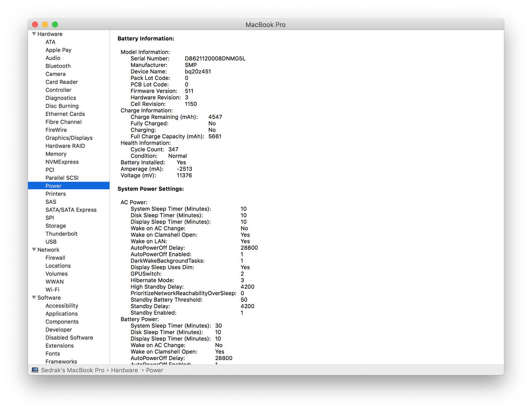Collapse the Hardware section triangle
Viewport: 532px width, 412px height.
34,34
